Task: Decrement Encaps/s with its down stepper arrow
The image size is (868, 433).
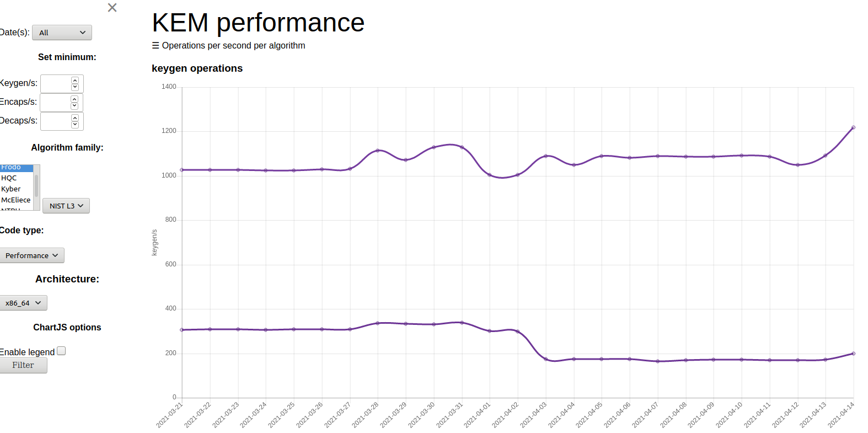Action: point(76,105)
